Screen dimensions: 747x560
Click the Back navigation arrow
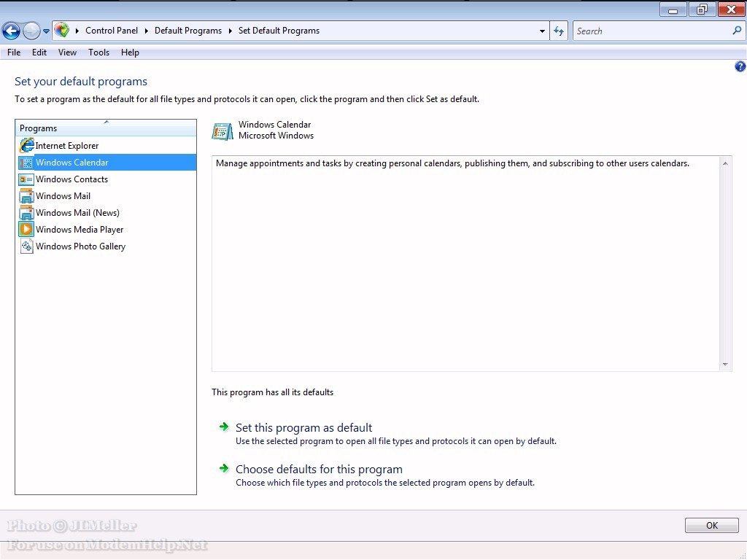tap(12, 31)
